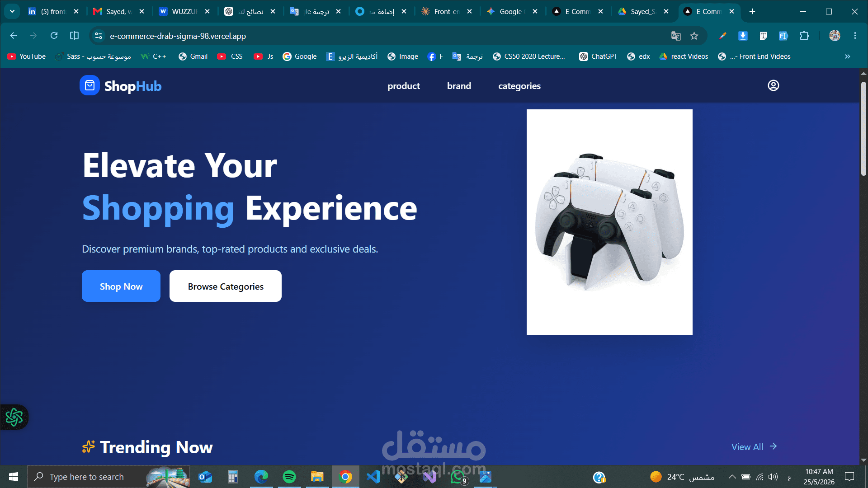
Task: Open the notification center icon
Action: coord(849,477)
